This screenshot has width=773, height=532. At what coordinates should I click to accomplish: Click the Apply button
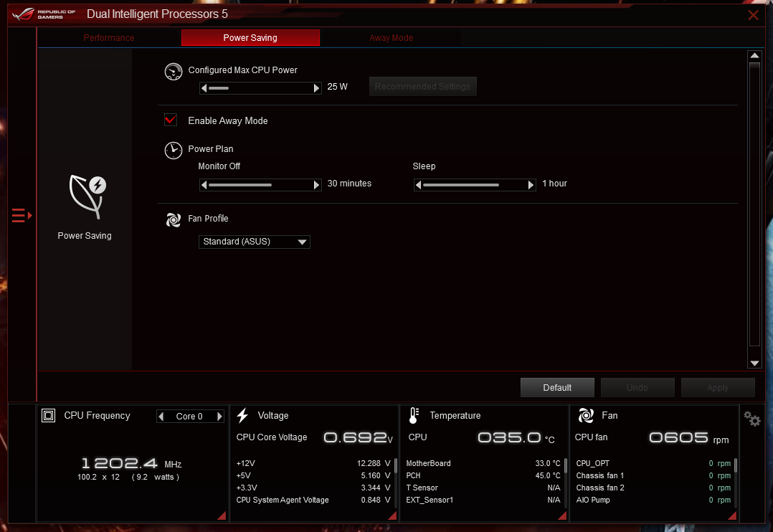click(718, 388)
